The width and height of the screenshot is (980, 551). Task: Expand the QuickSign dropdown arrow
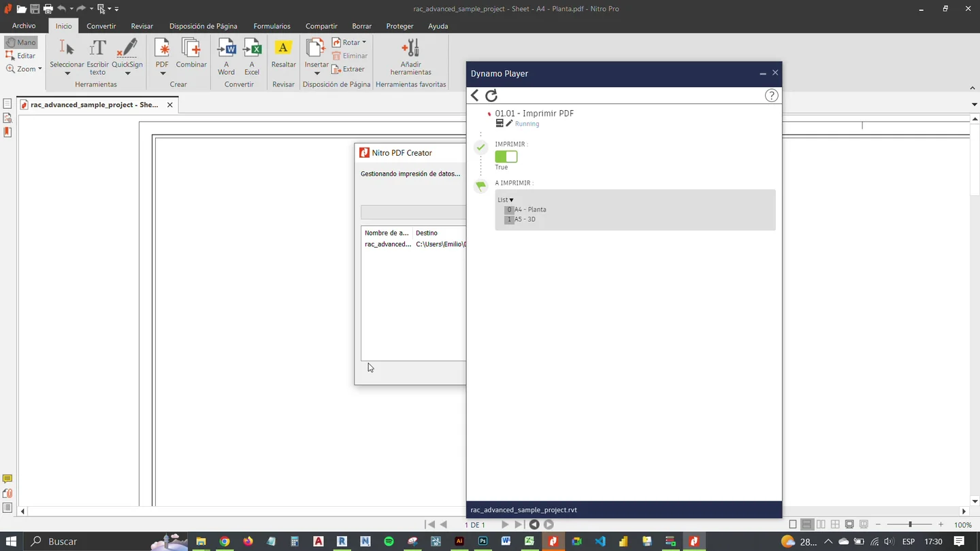tap(127, 73)
